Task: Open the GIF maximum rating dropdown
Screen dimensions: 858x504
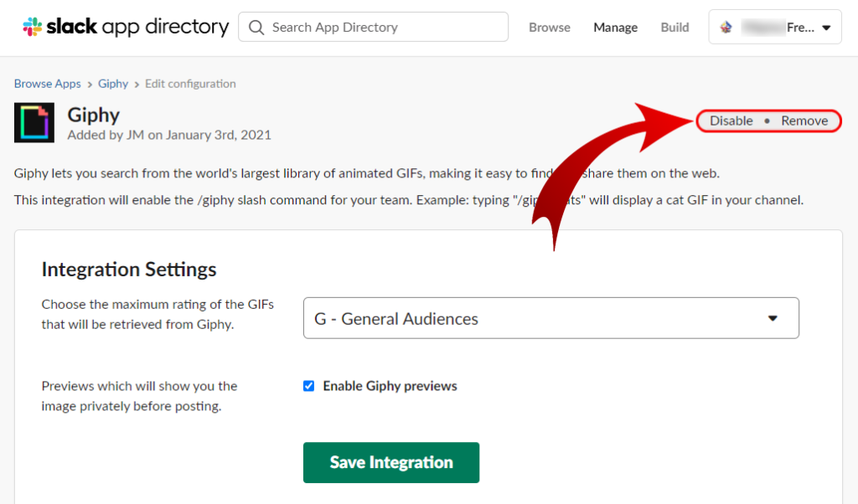Action: click(x=550, y=318)
